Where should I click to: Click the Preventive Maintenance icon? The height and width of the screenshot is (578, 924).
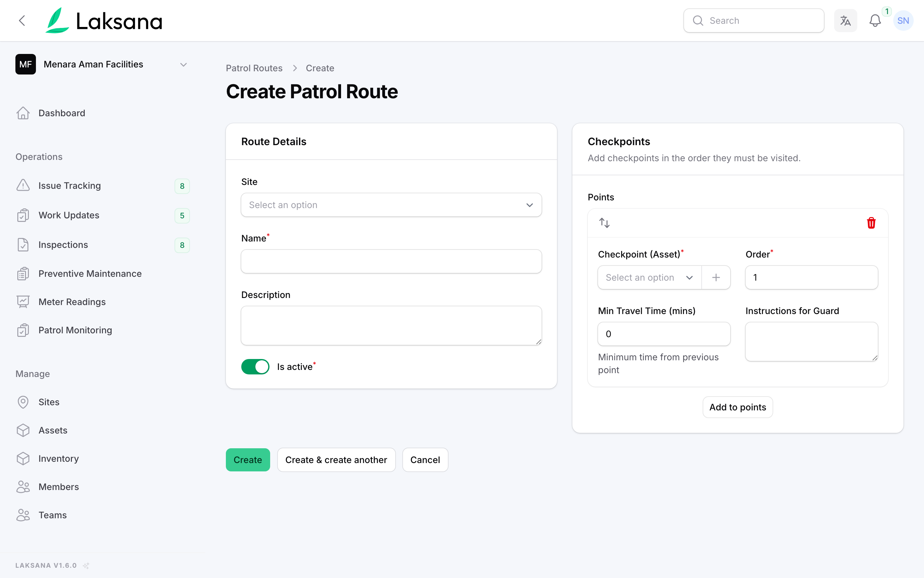[23, 274]
